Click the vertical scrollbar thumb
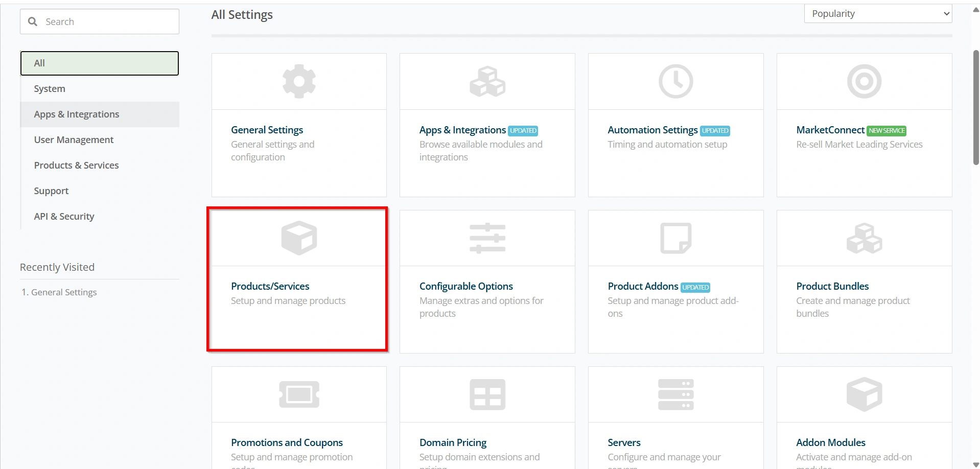This screenshot has width=980, height=469. (976, 107)
